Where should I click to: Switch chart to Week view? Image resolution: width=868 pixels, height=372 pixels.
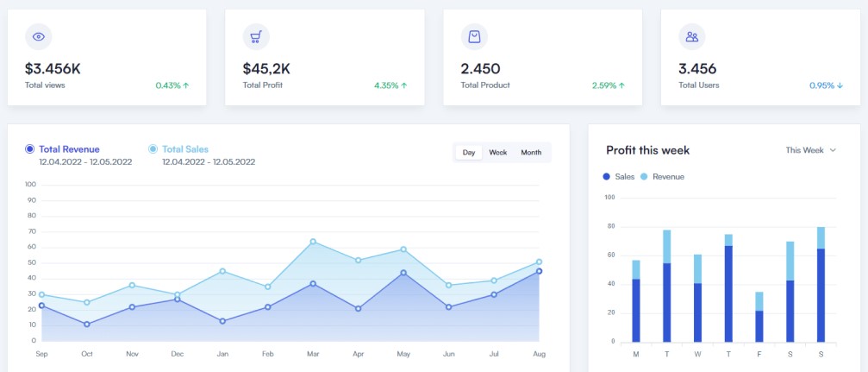[x=498, y=153]
